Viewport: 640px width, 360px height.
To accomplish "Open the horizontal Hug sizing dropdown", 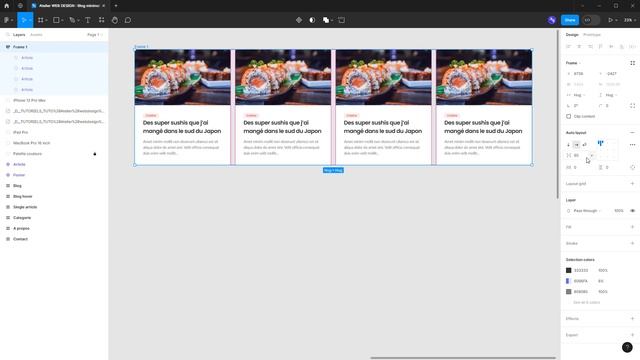I will click(x=580, y=95).
